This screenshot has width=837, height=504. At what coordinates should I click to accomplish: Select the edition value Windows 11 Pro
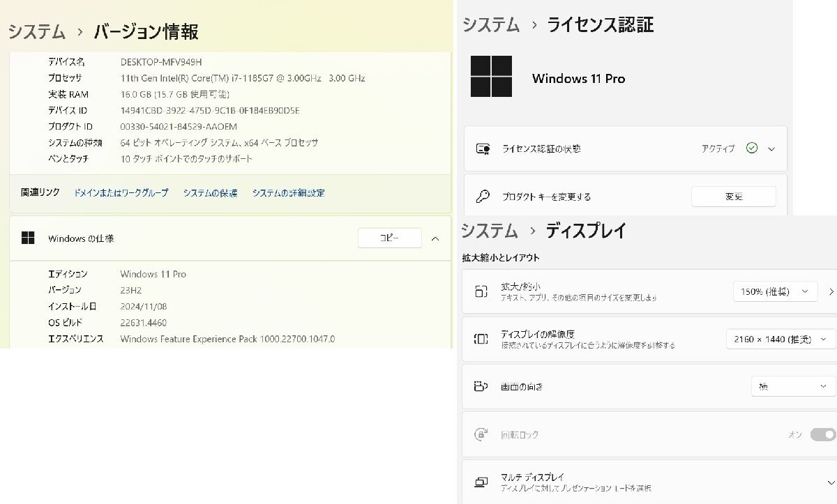[153, 274]
